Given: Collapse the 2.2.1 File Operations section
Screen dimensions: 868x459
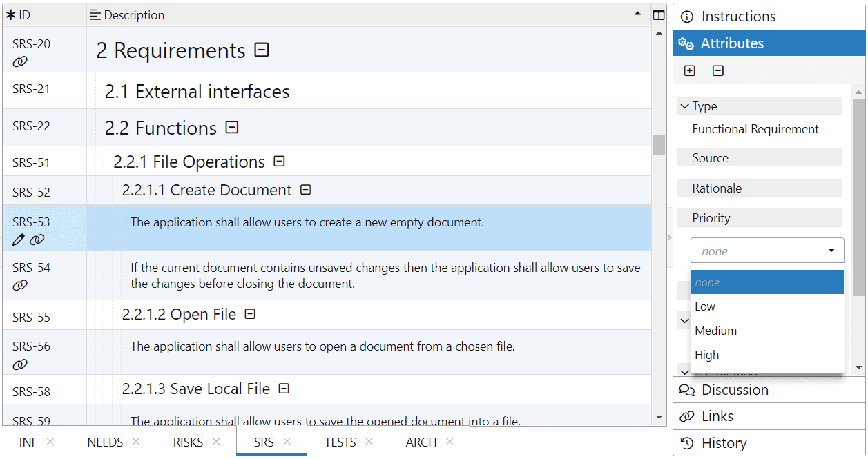Looking at the screenshot, I should (x=279, y=162).
